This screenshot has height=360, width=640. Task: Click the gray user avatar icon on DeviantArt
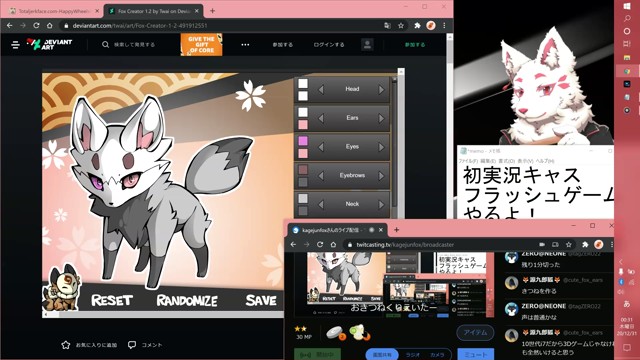367,44
